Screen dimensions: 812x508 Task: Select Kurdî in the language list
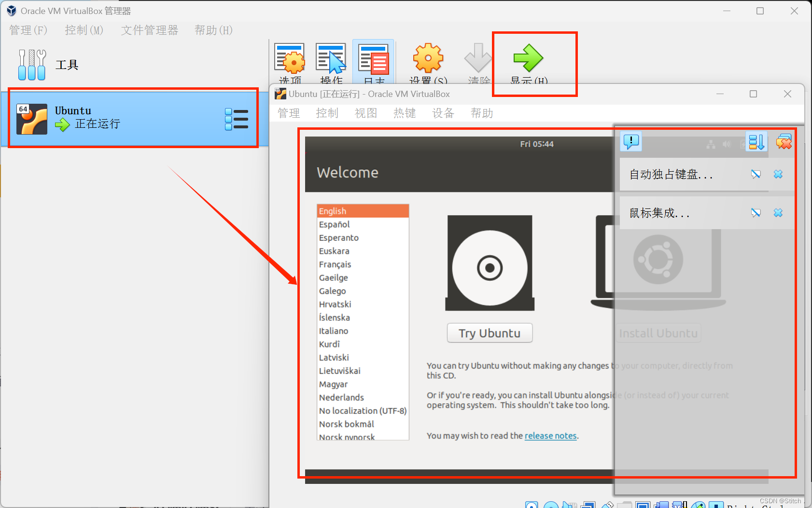click(363, 344)
